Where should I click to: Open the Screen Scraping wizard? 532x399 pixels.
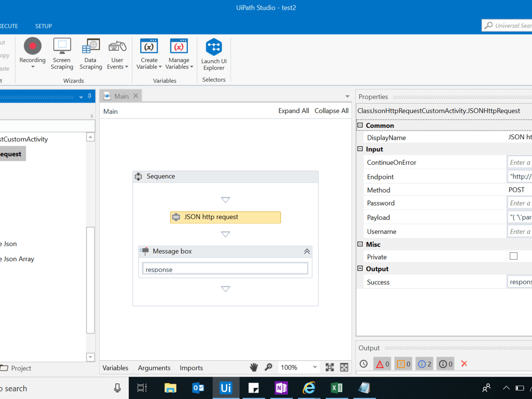coord(62,54)
